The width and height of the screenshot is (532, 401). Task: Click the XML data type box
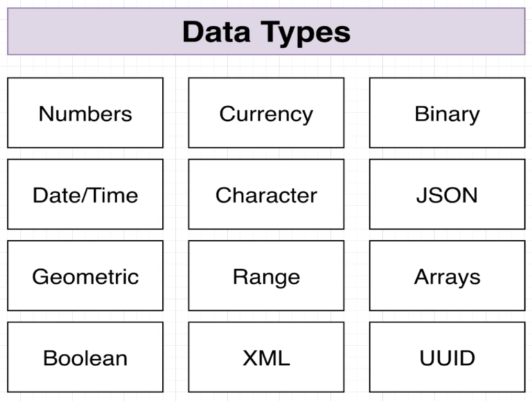click(266, 358)
